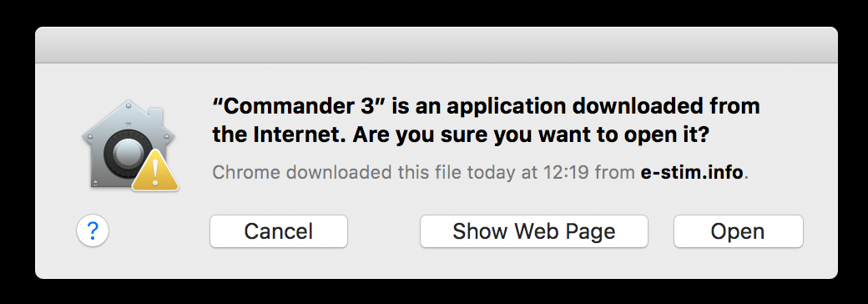The width and height of the screenshot is (868, 304).
Task: Click the dialog's gray title bar
Action: pos(437,45)
